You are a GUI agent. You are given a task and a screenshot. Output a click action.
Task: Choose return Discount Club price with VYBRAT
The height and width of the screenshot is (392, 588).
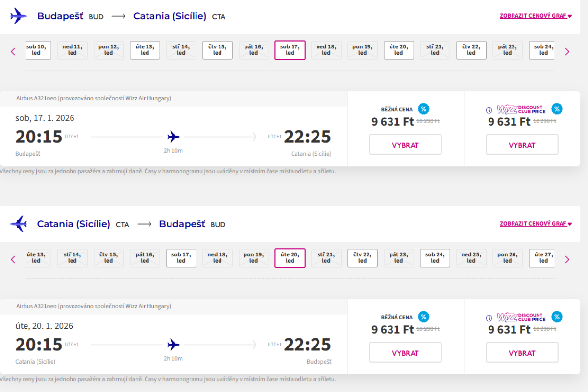(522, 353)
